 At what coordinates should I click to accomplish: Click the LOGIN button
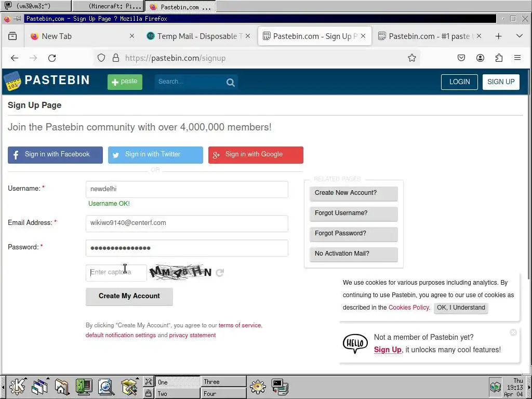459,82
